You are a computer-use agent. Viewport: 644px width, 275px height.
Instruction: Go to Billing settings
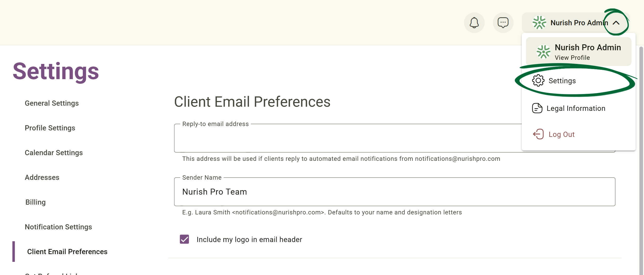35,202
